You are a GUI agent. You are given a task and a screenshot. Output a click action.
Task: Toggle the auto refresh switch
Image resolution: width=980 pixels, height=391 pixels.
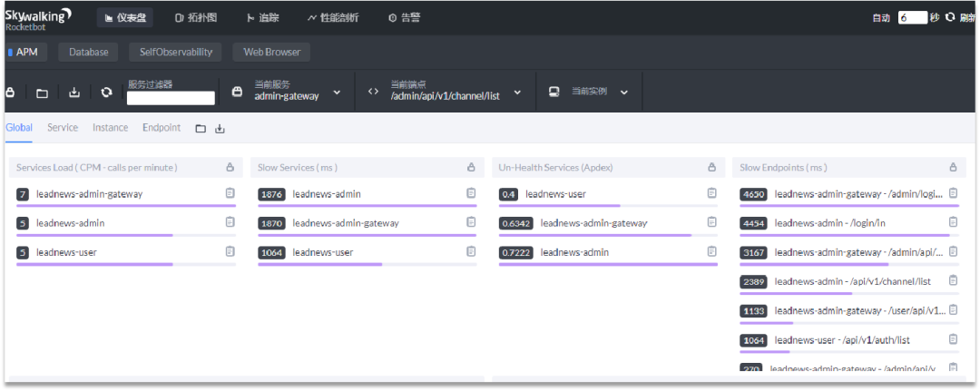coord(881,17)
